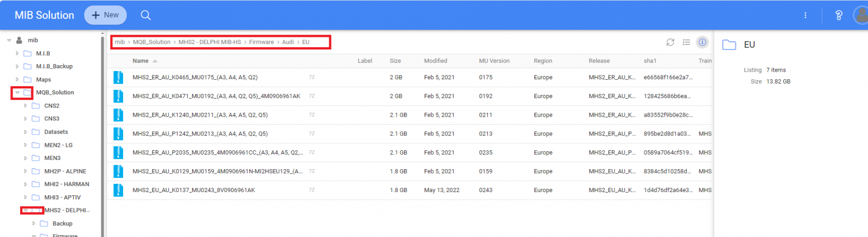The width and height of the screenshot is (868, 237).
Task: Select MQB_Solution folder in tree
Action: point(55,92)
